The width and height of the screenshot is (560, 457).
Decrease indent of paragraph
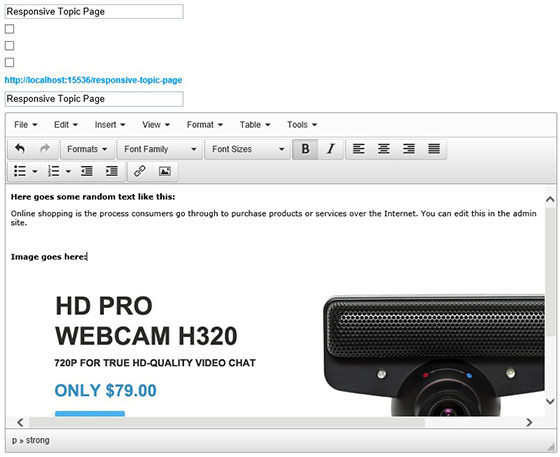[87, 171]
